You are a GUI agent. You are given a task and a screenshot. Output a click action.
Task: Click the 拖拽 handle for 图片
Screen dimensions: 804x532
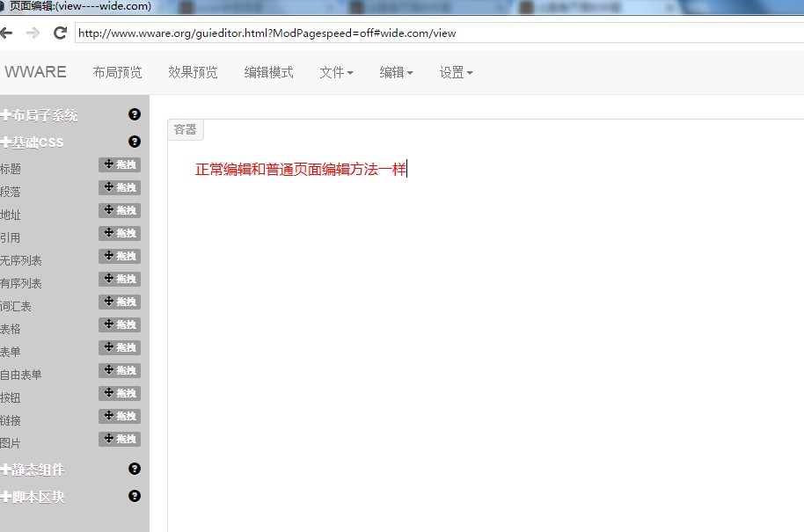[x=120, y=439]
